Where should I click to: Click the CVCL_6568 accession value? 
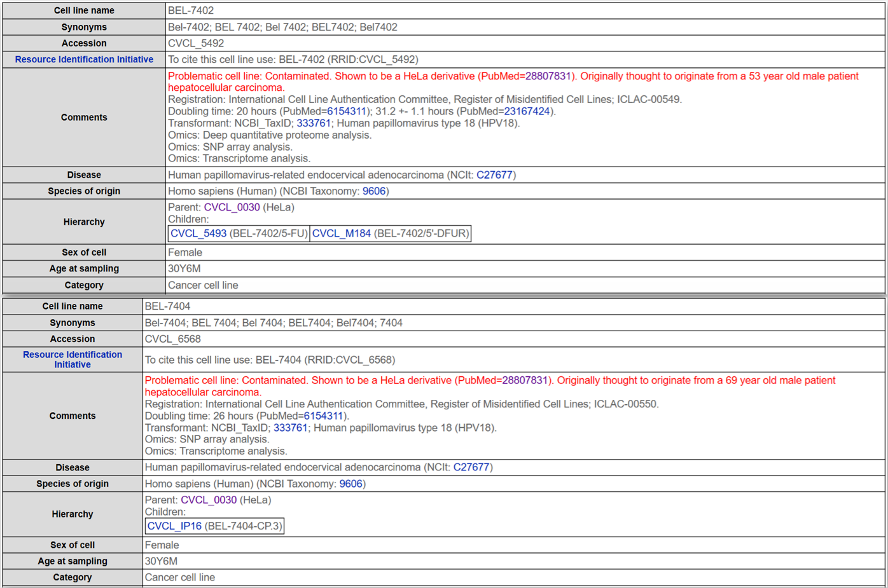coord(172,339)
